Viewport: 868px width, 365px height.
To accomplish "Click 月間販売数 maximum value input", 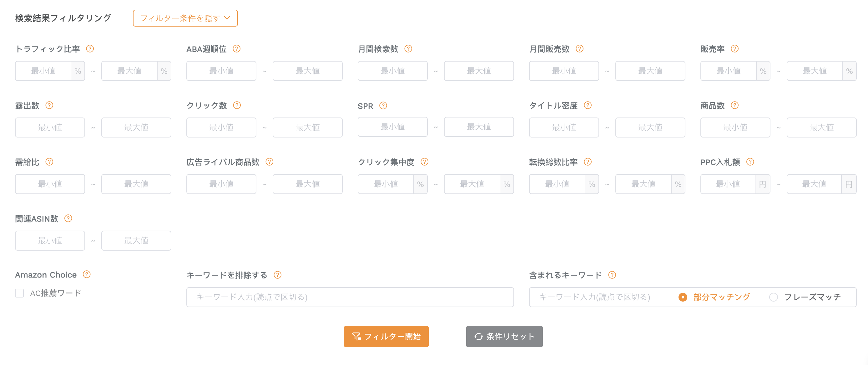I will 650,71.
